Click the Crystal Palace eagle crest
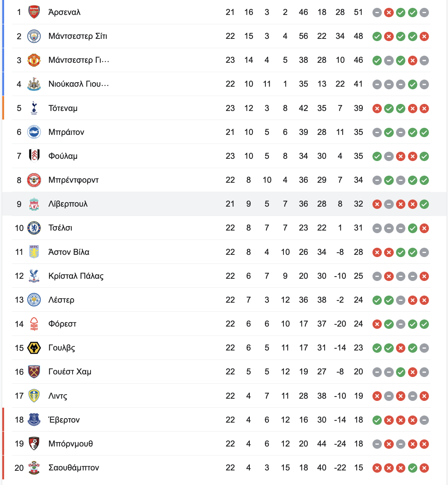448x485 pixels. pyautogui.click(x=34, y=276)
